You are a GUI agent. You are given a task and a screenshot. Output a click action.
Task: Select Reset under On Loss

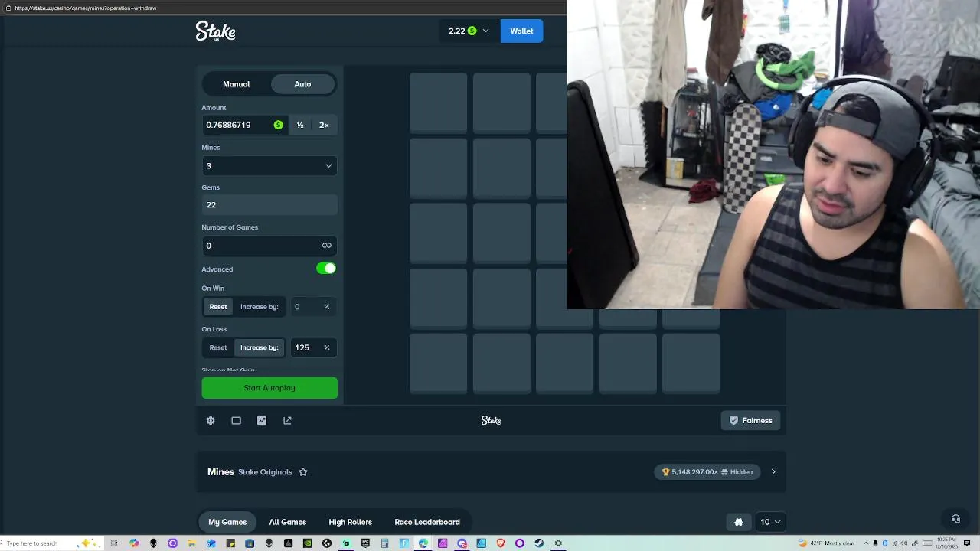[218, 347]
